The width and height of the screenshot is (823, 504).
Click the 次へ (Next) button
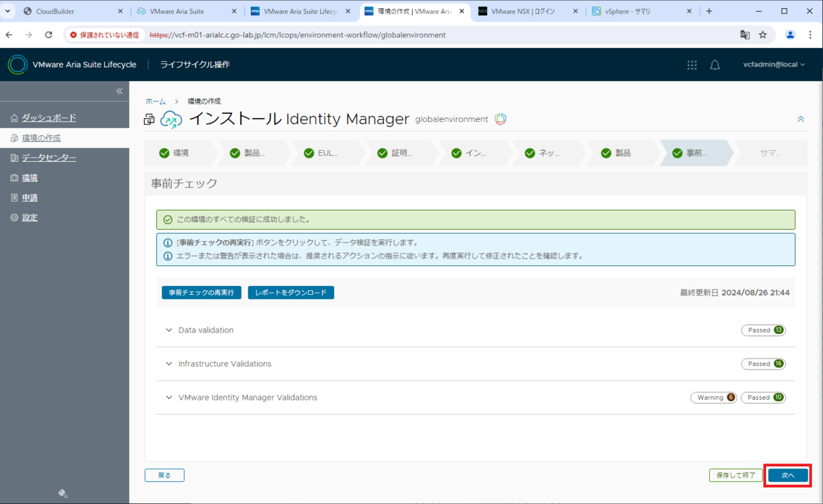tap(787, 475)
